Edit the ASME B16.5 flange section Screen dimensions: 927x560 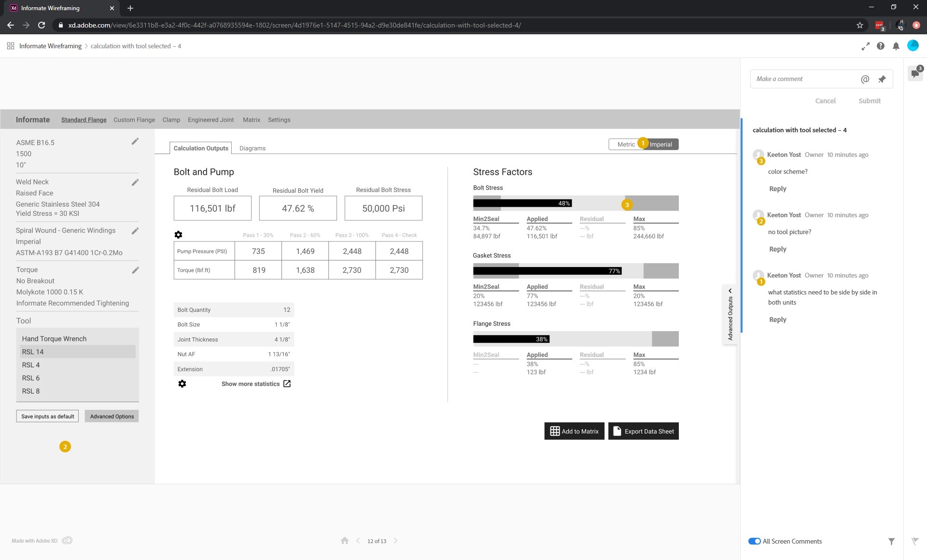pos(135,141)
